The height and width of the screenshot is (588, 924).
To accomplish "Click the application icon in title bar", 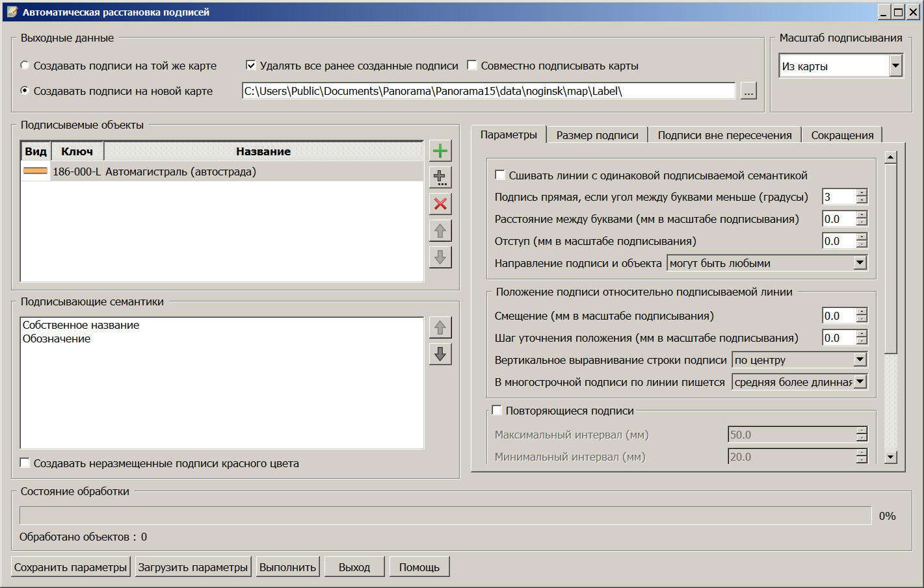I will [12, 12].
